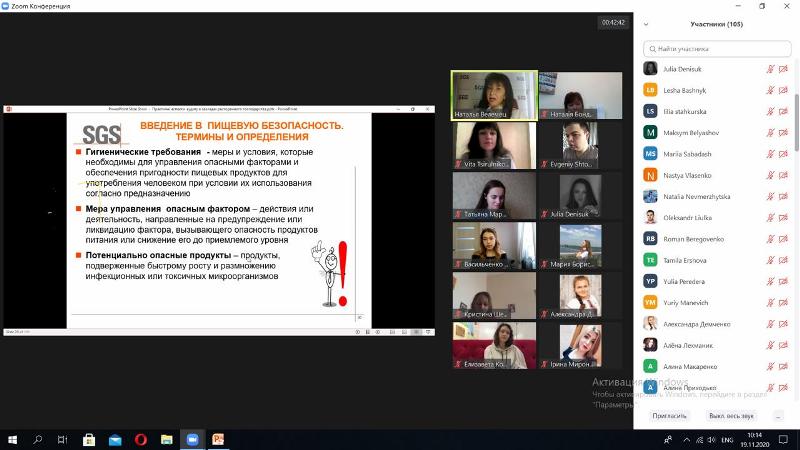Open the more options ellipsis button
Viewport: 800px width, 450px height.
point(778,416)
